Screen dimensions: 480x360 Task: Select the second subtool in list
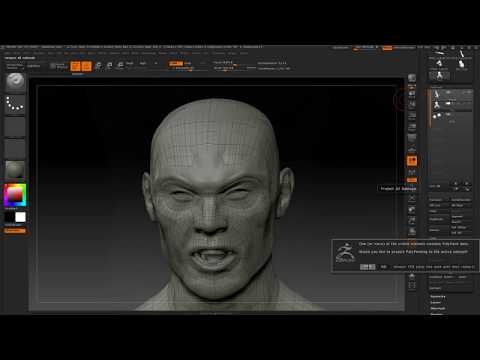coord(452,105)
